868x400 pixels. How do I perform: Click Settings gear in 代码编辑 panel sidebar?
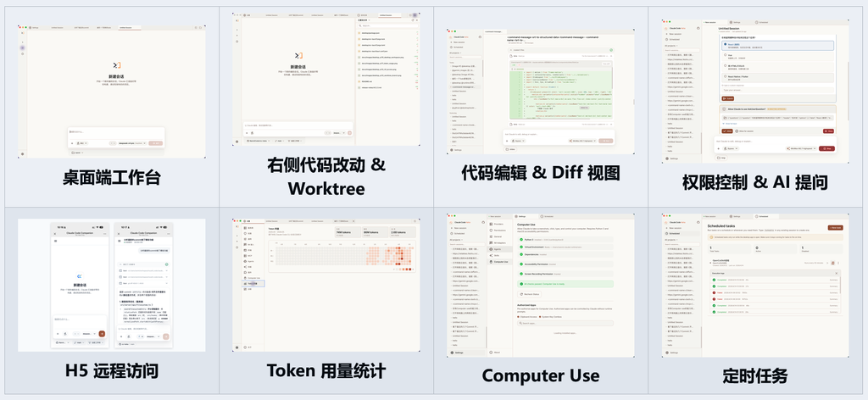(452, 150)
